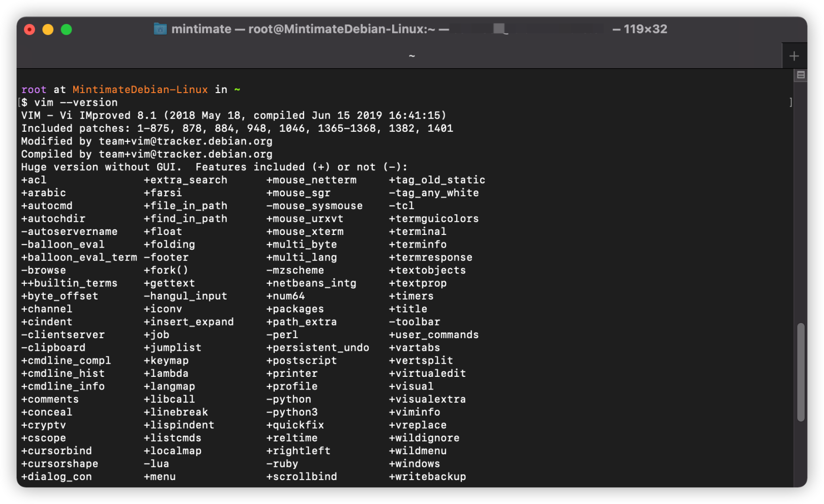Click the '+mouse_netterm' entry
This screenshot has width=824, height=504.
click(x=311, y=180)
